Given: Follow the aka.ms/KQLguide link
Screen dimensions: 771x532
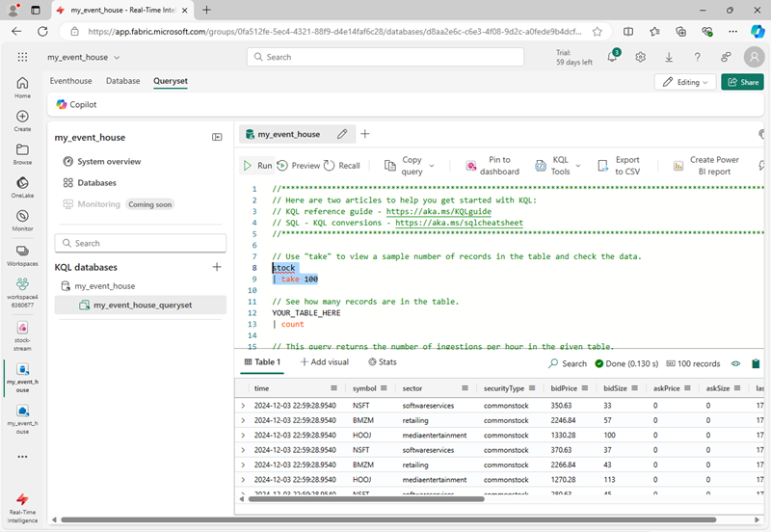Looking at the screenshot, I should pyautogui.click(x=439, y=211).
